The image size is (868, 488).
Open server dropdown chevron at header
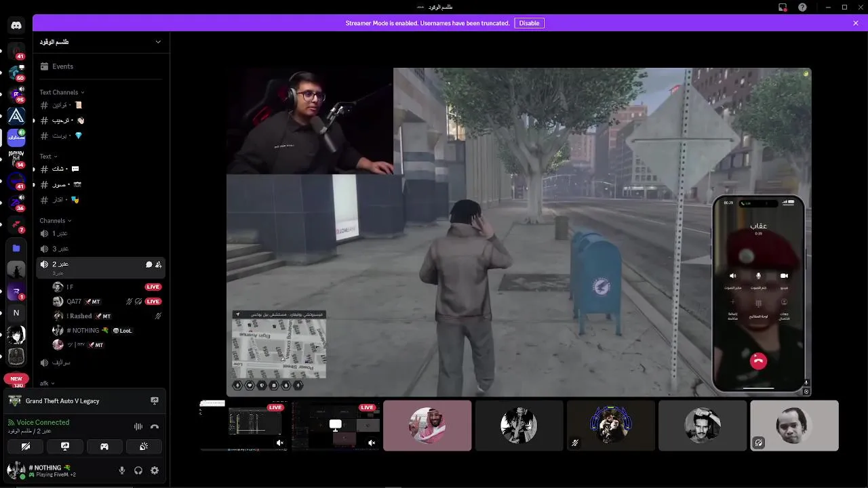pos(158,42)
